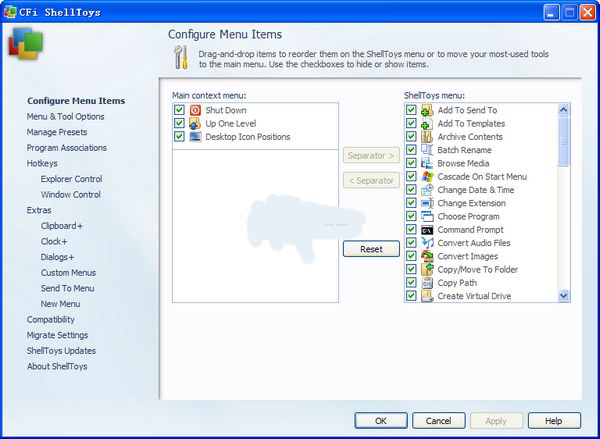Open ShellToys Updates page
This screenshot has width=600, height=439.
pos(61,351)
